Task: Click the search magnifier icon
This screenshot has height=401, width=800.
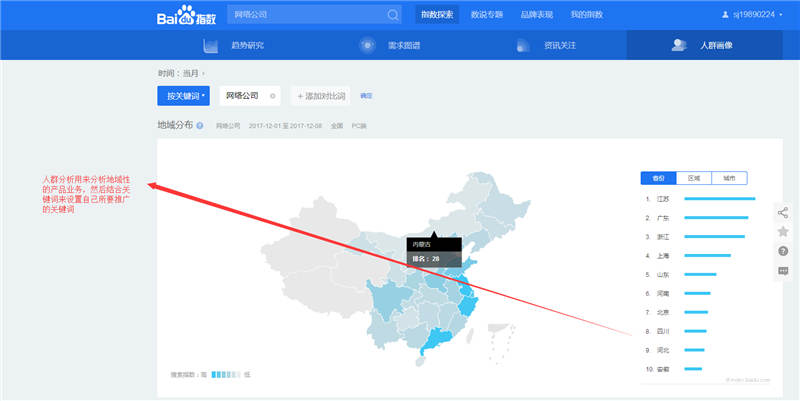Action: click(x=392, y=15)
